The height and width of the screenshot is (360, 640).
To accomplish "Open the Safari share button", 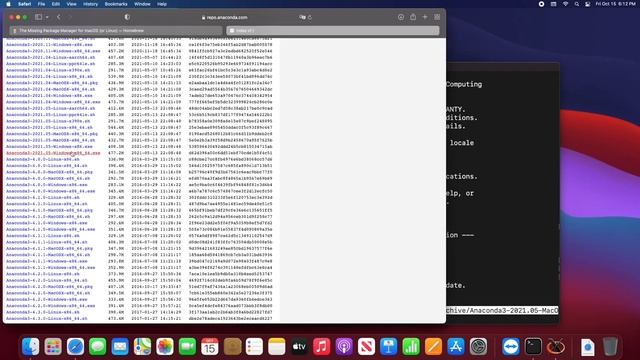I will [413, 17].
